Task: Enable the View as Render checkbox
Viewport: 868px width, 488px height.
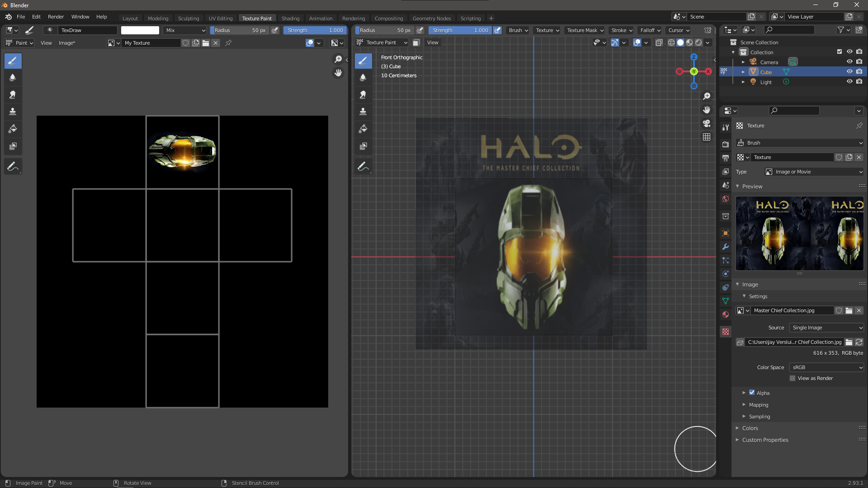Action: click(x=792, y=378)
